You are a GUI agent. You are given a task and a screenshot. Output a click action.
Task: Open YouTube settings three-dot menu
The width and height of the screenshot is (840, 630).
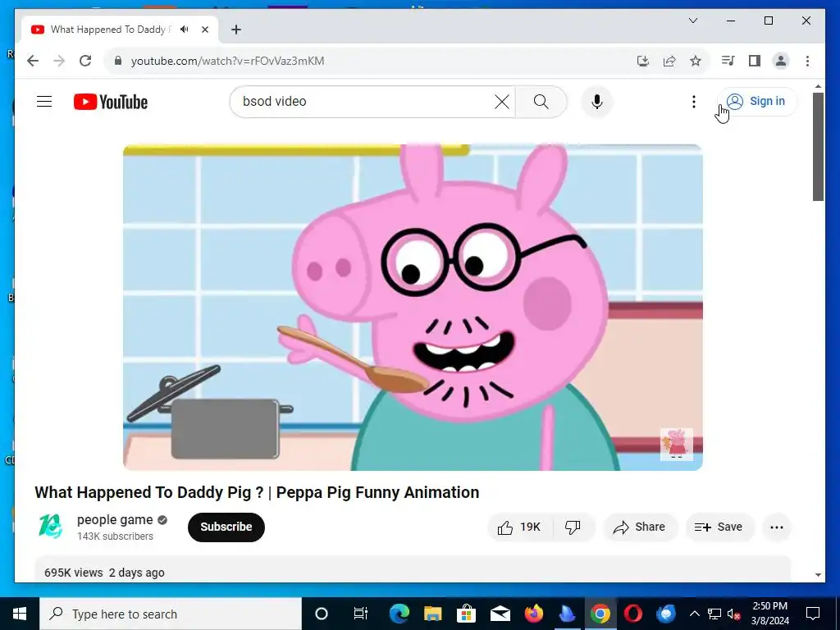click(x=694, y=102)
